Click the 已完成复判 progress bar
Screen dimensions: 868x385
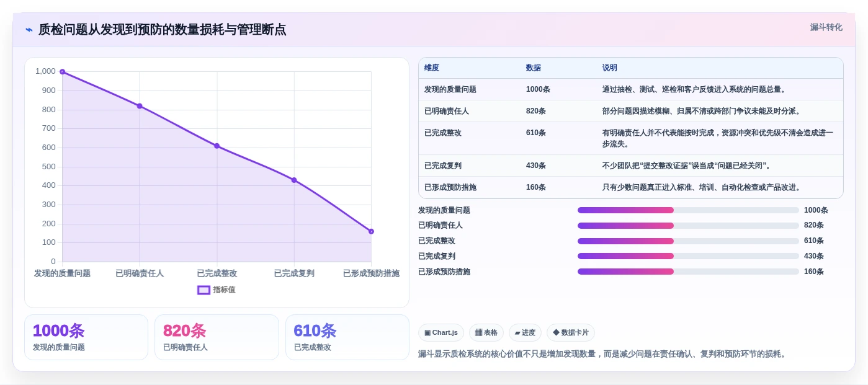688,256
